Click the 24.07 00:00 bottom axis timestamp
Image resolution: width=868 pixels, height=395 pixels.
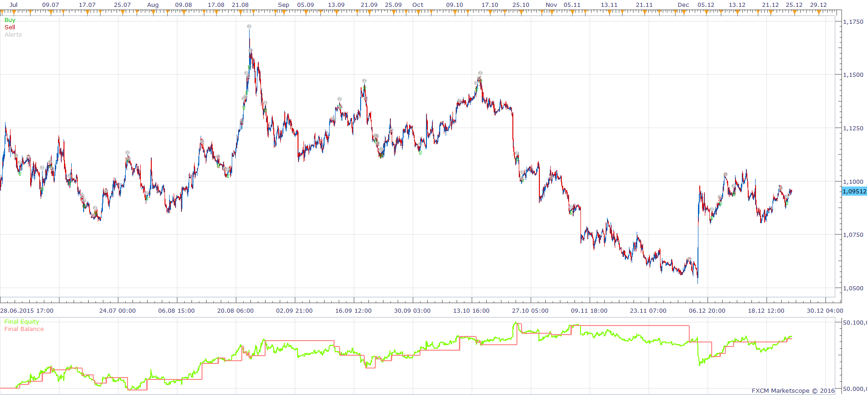pos(117,311)
